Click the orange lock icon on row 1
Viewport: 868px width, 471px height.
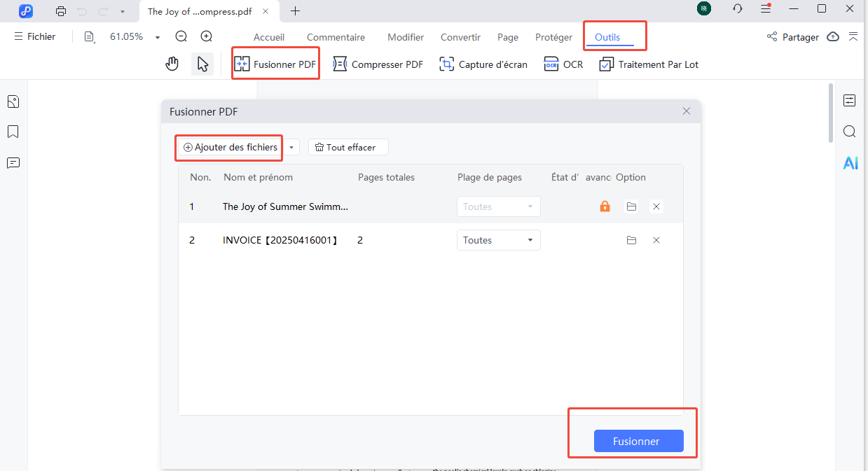tap(605, 206)
